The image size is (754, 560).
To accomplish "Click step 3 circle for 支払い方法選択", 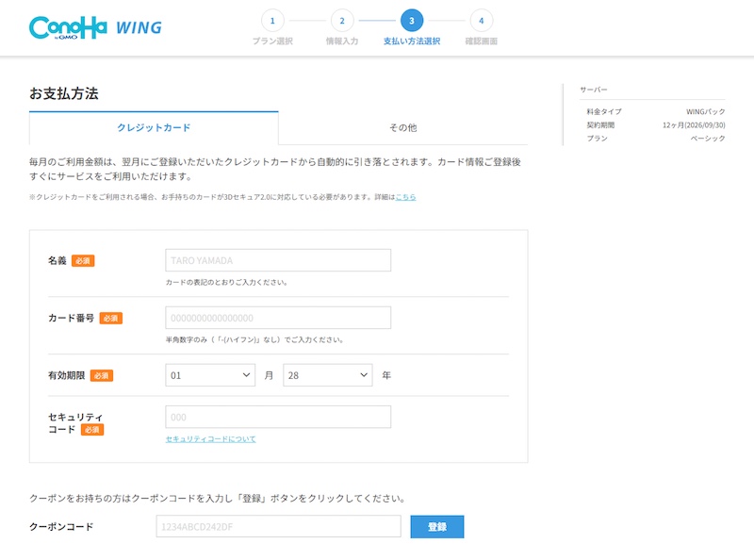I will tap(411, 21).
